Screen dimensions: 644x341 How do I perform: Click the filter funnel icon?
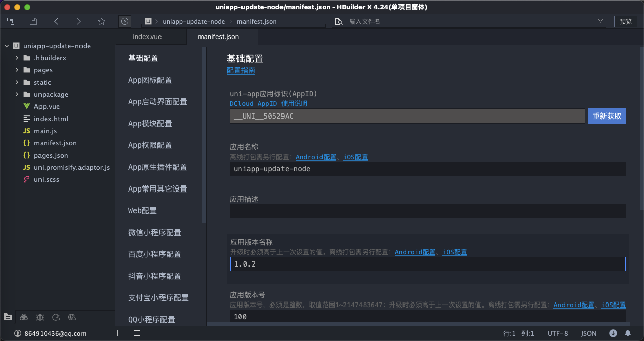[x=600, y=21]
